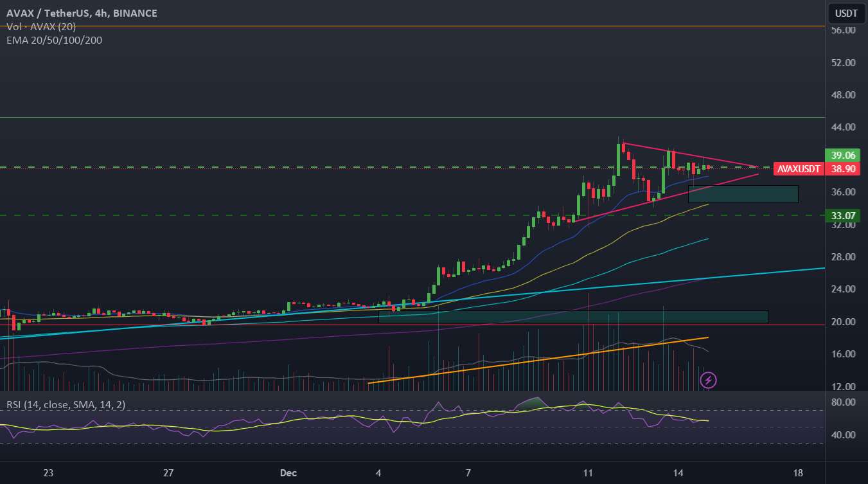
Task: Click the 40.00 RSI axis value
Action: [842, 435]
